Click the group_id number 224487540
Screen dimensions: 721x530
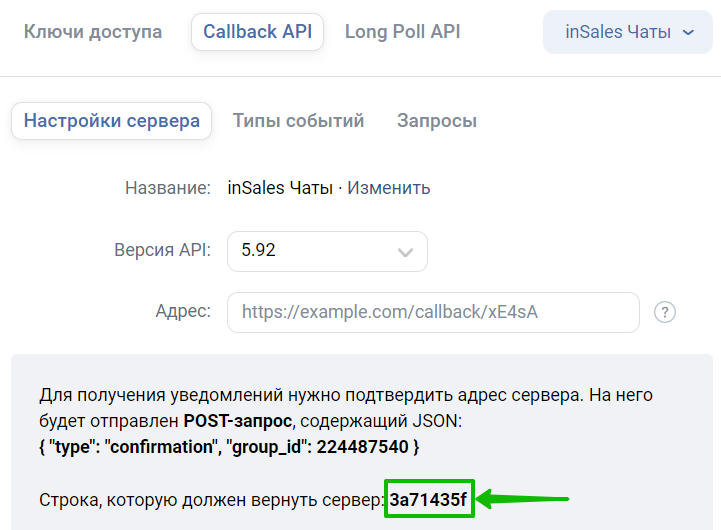pyautogui.click(x=362, y=447)
